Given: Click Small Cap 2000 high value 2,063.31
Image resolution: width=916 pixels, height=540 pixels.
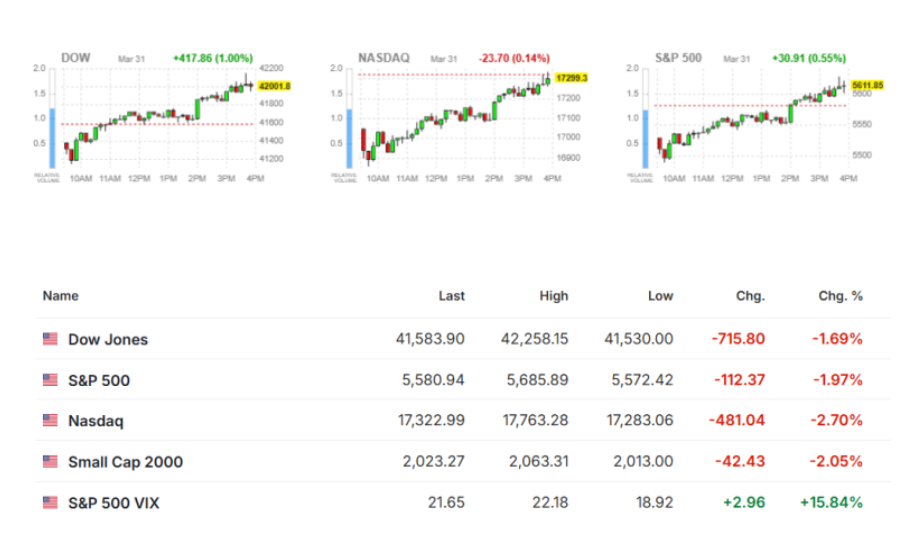Looking at the screenshot, I should [x=539, y=462].
